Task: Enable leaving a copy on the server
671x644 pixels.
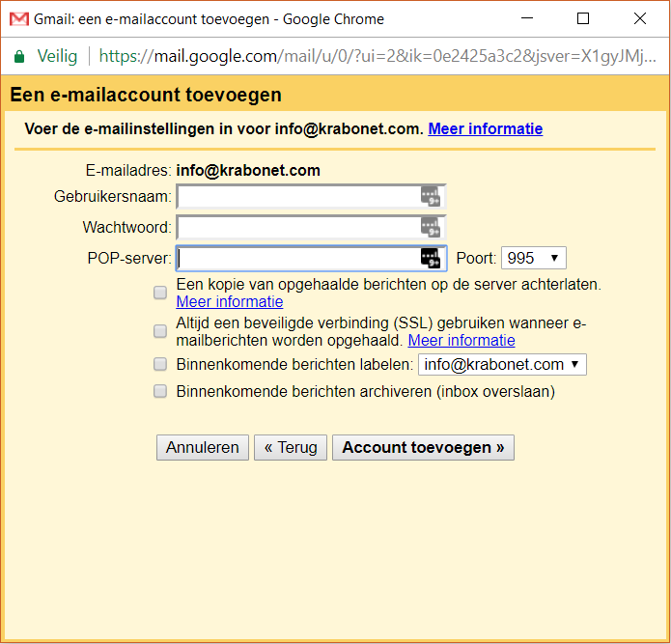Action: (x=160, y=293)
